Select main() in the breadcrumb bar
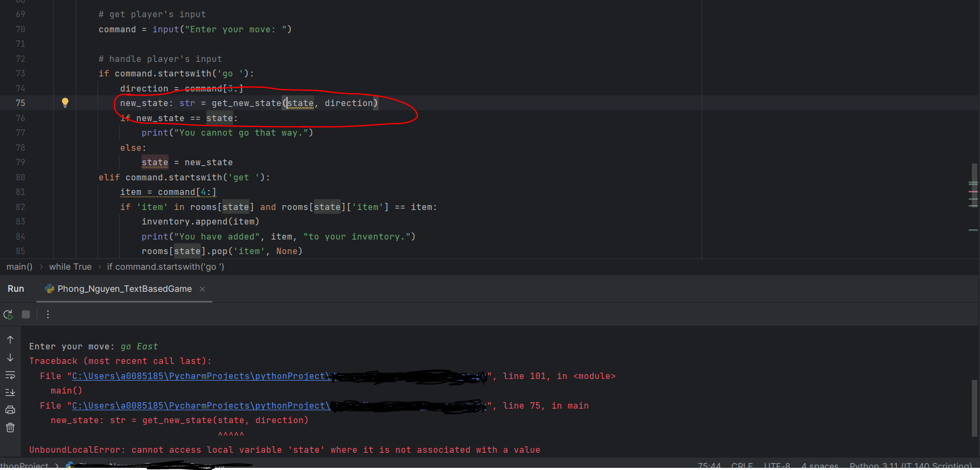This screenshot has width=980, height=470. (19, 267)
